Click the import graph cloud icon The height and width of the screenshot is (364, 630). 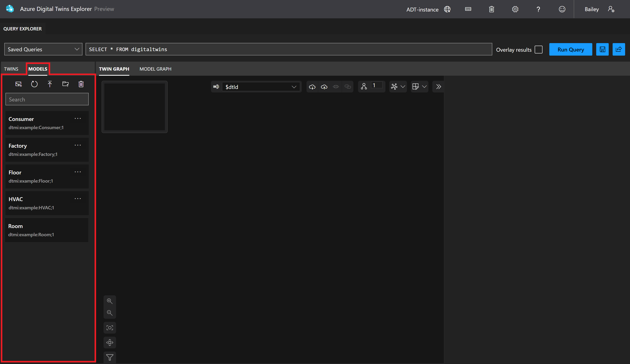point(324,87)
